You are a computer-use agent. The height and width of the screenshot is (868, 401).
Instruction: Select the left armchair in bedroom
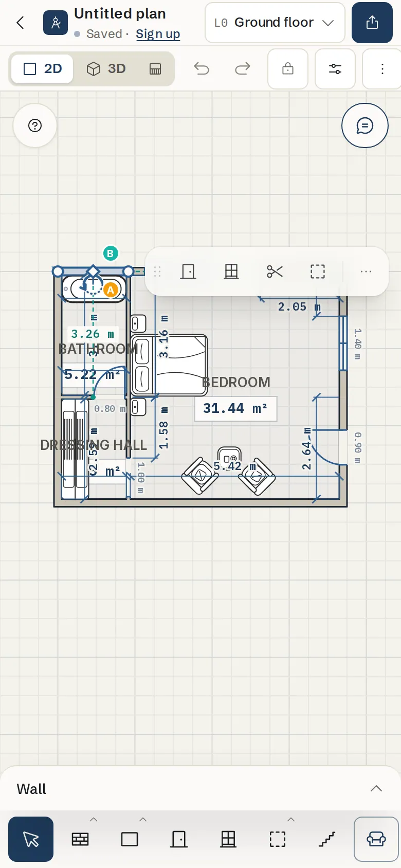[200, 477]
